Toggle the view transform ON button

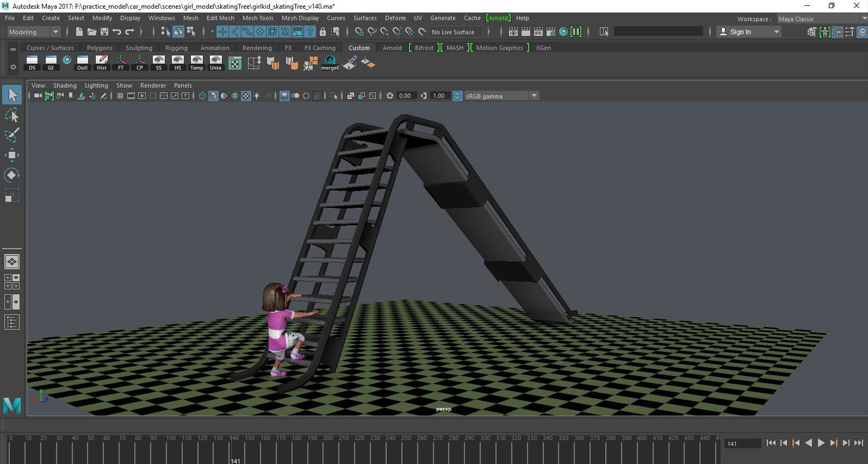tap(457, 96)
